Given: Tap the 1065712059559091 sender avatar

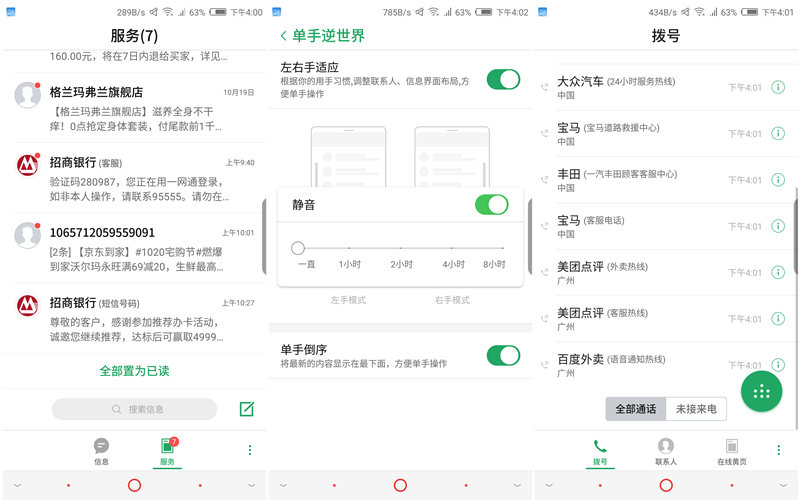Looking at the screenshot, I should (x=28, y=235).
